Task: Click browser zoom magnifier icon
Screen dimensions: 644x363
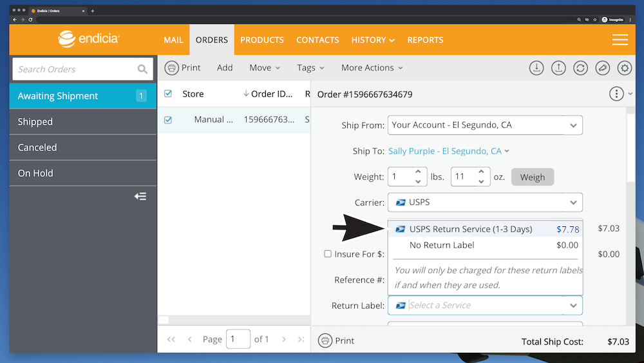Action: (x=579, y=19)
